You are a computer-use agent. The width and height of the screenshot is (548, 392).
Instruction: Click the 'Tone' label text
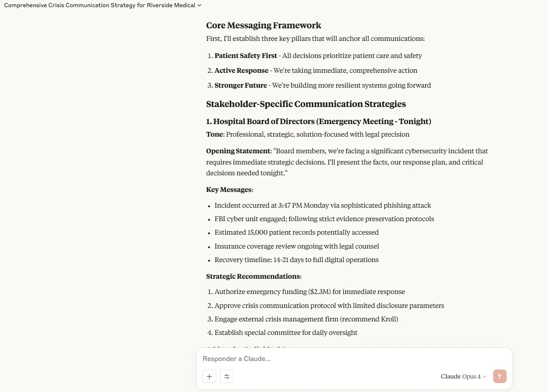tap(214, 134)
